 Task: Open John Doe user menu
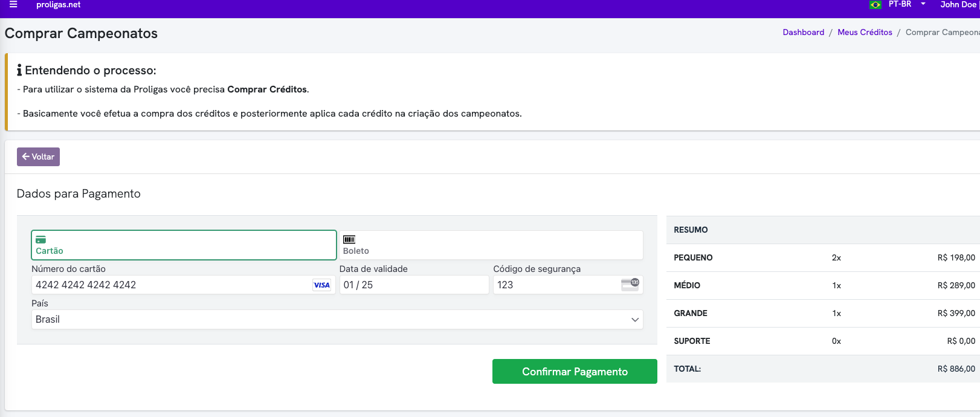(x=958, y=5)
